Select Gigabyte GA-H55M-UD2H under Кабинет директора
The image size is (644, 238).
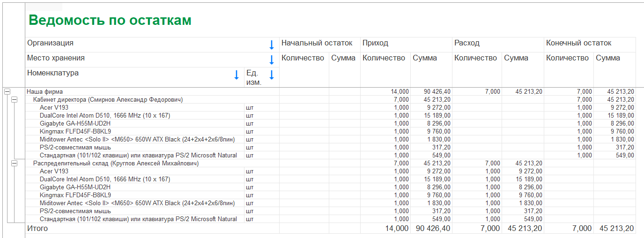coord(75,124)
